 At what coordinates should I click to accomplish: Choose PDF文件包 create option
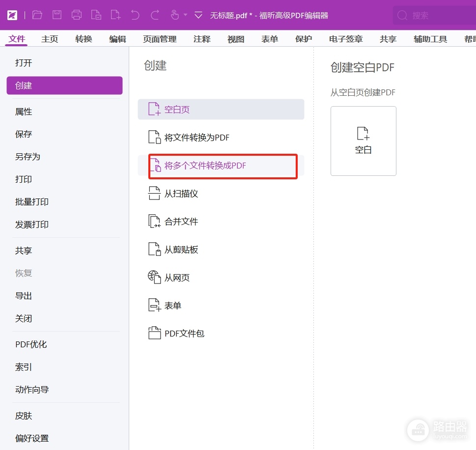click(x=221, y=334)
